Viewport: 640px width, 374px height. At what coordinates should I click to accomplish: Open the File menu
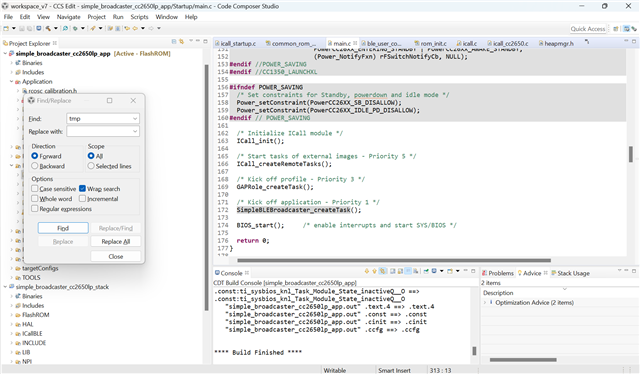click(x=8, y=17)
